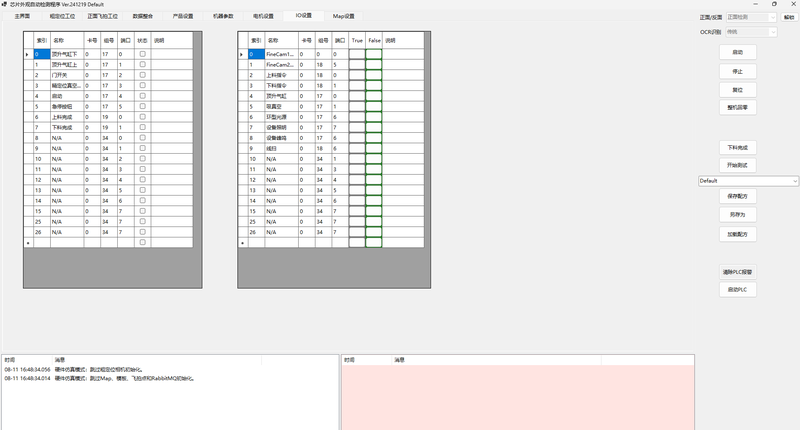Switch to the 主界面 tab
Screen dimensions: 800x430
coord(22,16)
